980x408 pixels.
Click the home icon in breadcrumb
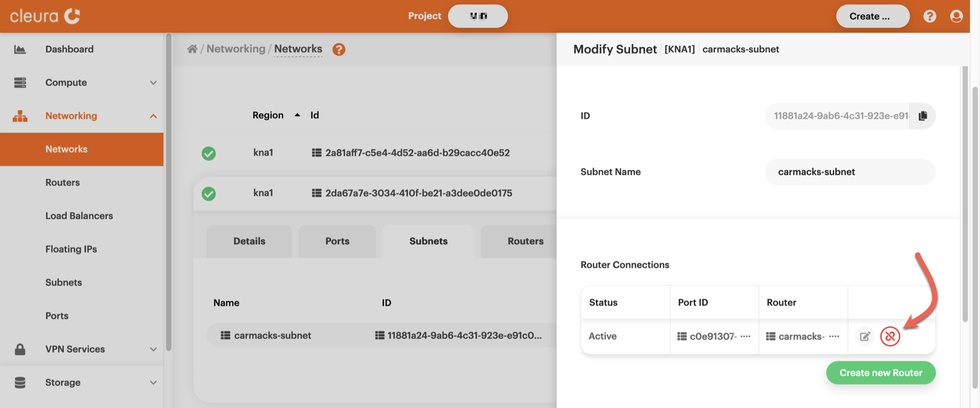(x=192, y=49)
